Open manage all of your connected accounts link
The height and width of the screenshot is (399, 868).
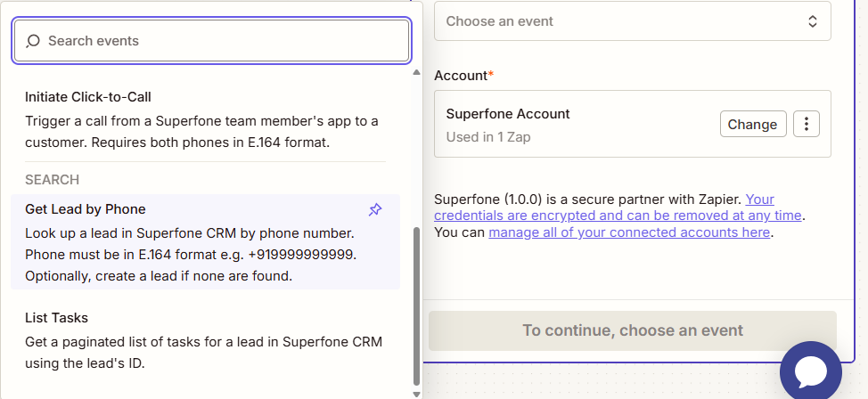tap(629, 232)
